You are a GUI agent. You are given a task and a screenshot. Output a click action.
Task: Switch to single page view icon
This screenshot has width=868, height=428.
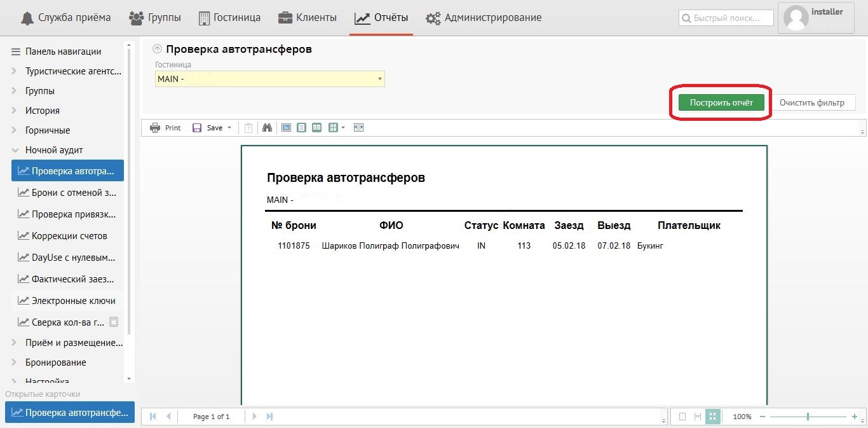coord(301,128)
